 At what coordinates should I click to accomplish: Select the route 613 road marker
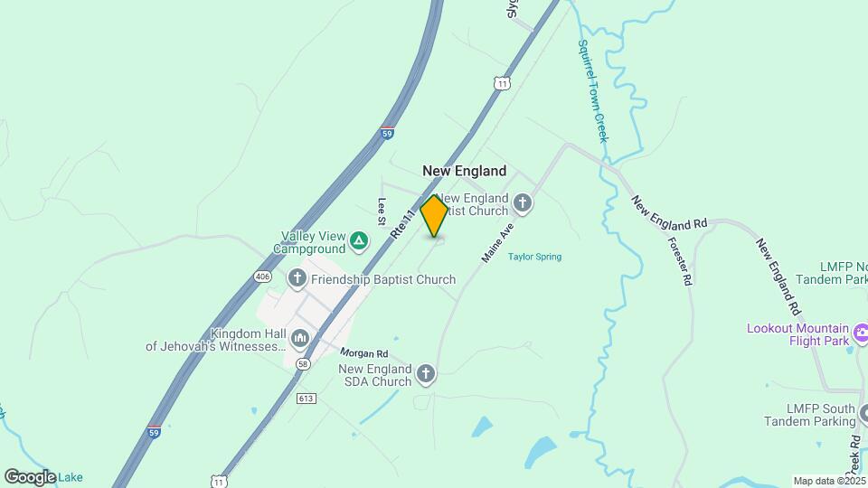(306, 399)
